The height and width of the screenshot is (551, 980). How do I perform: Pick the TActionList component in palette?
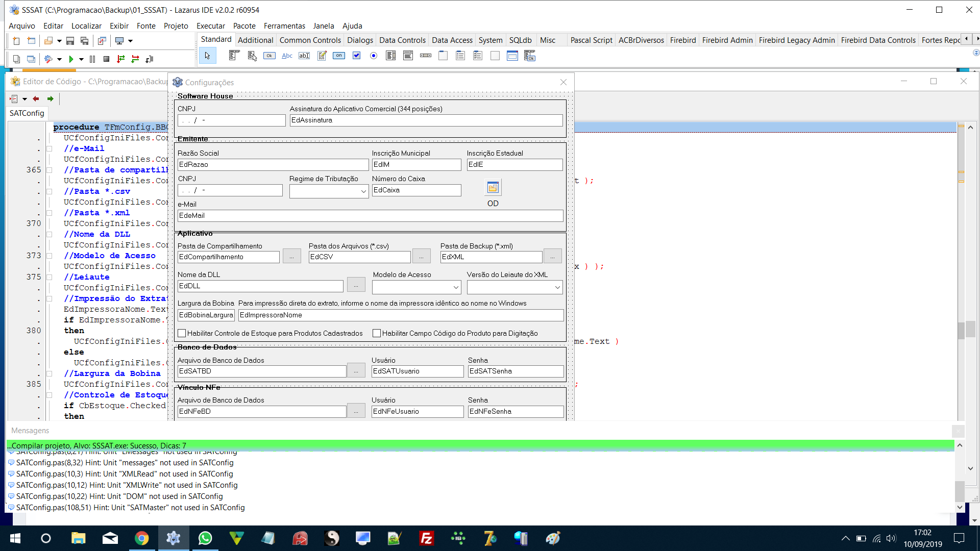pos(530,56)
